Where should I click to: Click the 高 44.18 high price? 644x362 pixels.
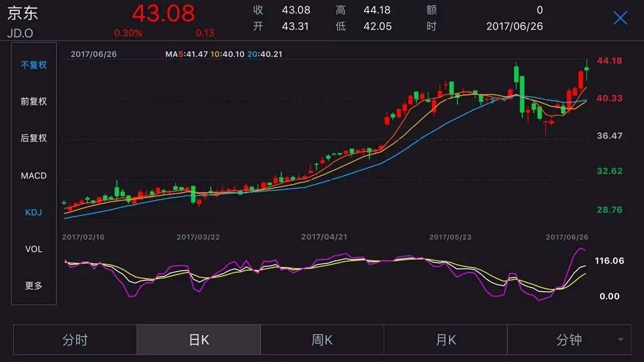pyautogui.click(x=363, y=10)
